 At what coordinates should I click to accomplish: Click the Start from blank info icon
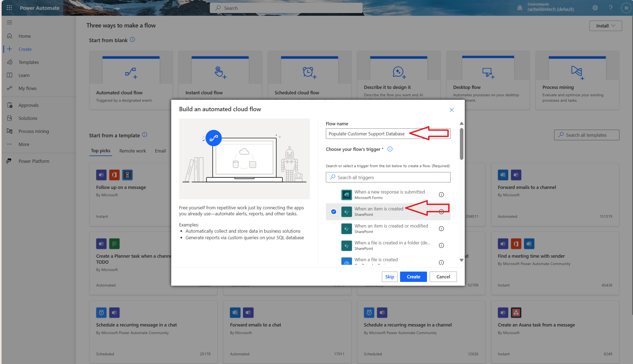[x=132, y=40]
